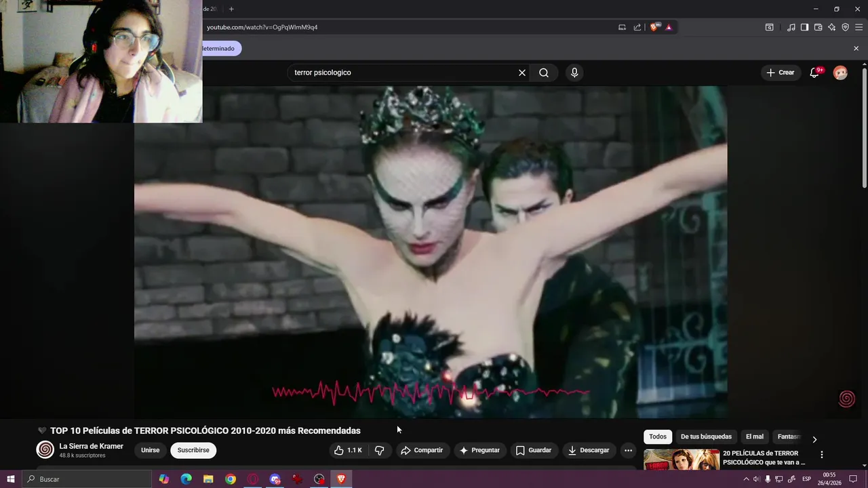Switch the ESP input language indicator

coord(807,479)
